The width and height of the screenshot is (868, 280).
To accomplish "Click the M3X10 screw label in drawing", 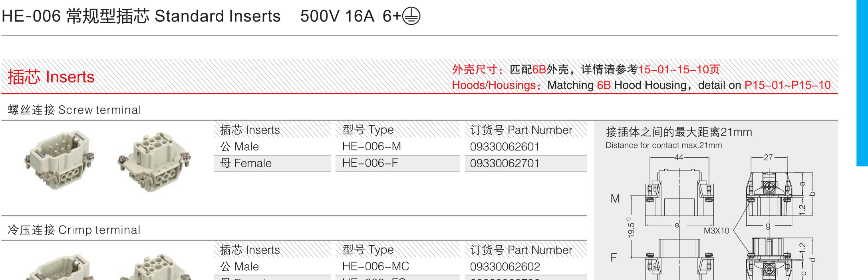I will [x=716, y=231].
